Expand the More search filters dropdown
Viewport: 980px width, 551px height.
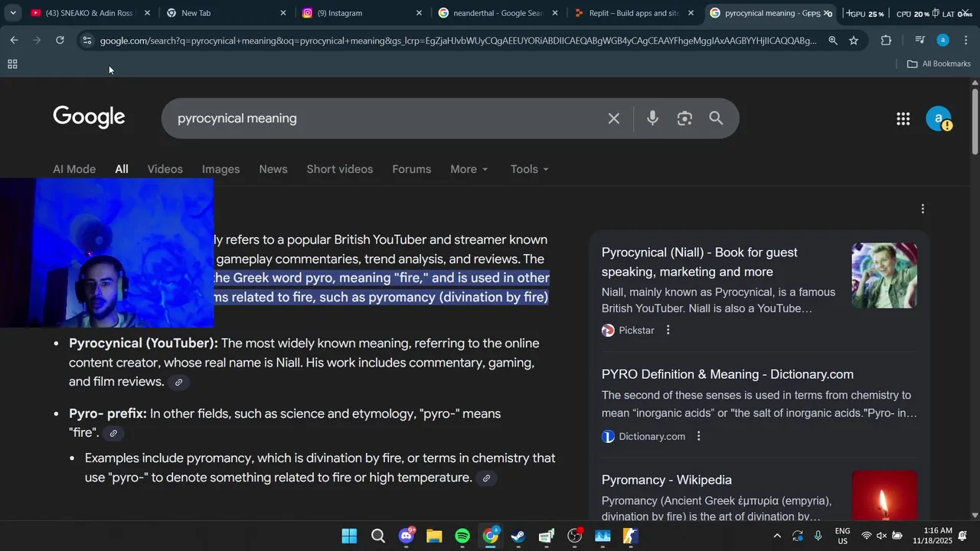tap(469, 169)
